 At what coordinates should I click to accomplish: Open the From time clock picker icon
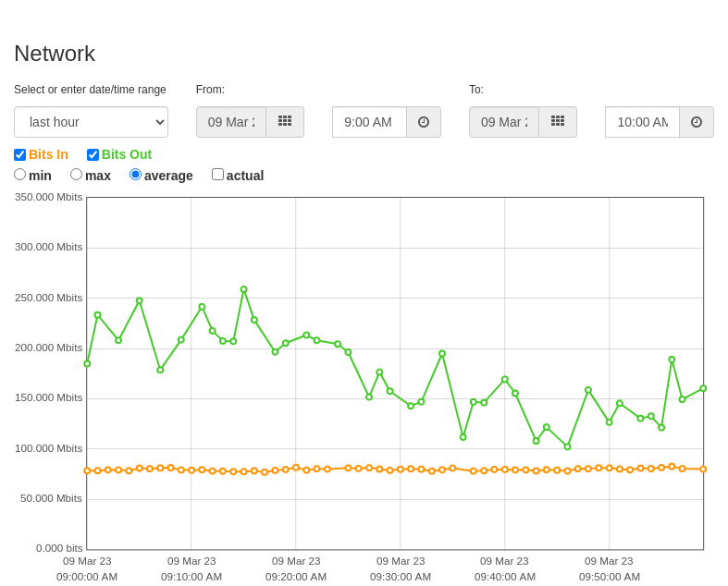point(424,122)
